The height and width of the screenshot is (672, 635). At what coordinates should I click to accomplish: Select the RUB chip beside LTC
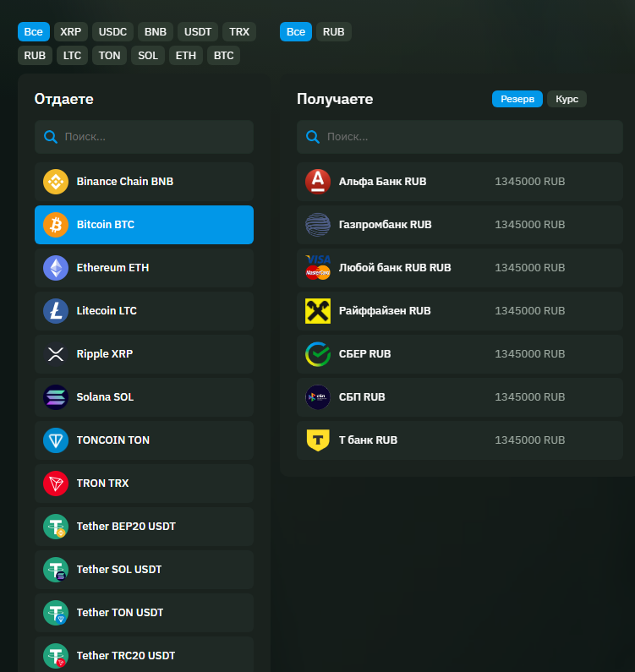point(35,55)
